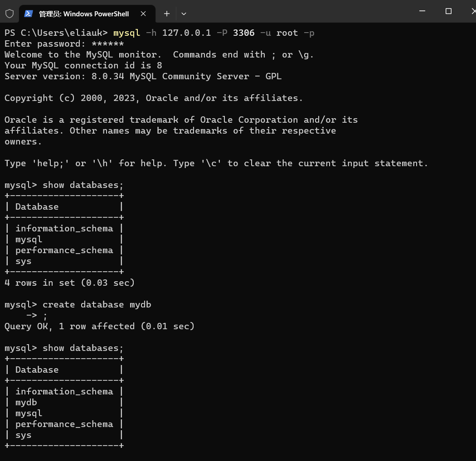
Task: Click the information_schema row in the table
Action: click(64, 228)
